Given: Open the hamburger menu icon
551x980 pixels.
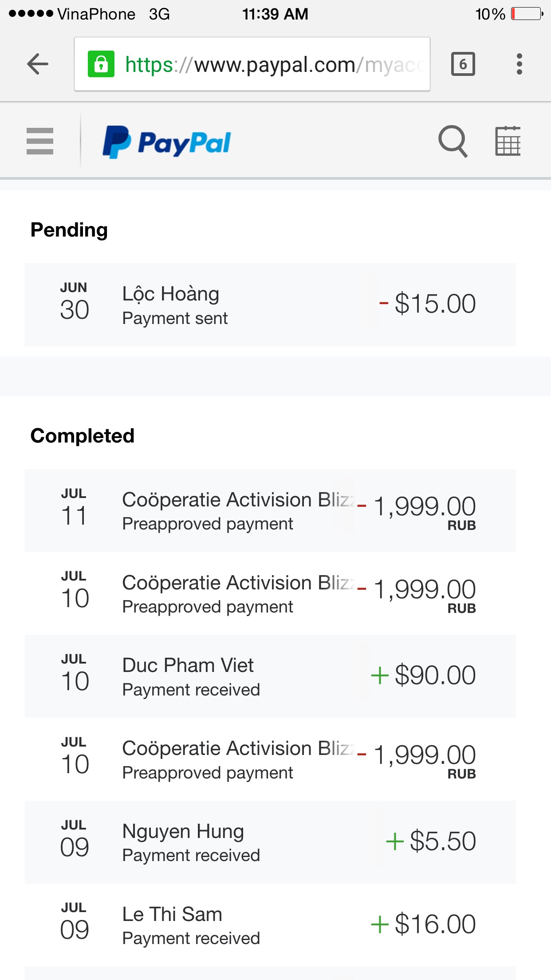Looking at the screenshot, I should pos(40,141).
